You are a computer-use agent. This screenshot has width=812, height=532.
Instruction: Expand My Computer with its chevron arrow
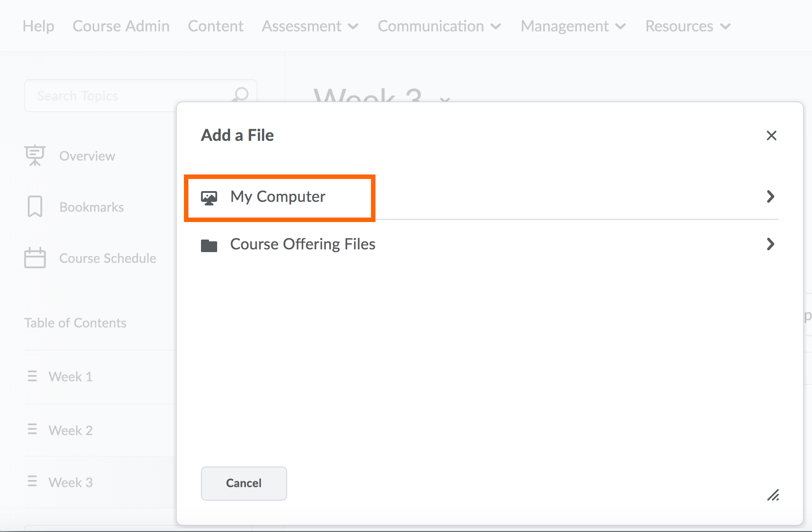coord(771,196)
